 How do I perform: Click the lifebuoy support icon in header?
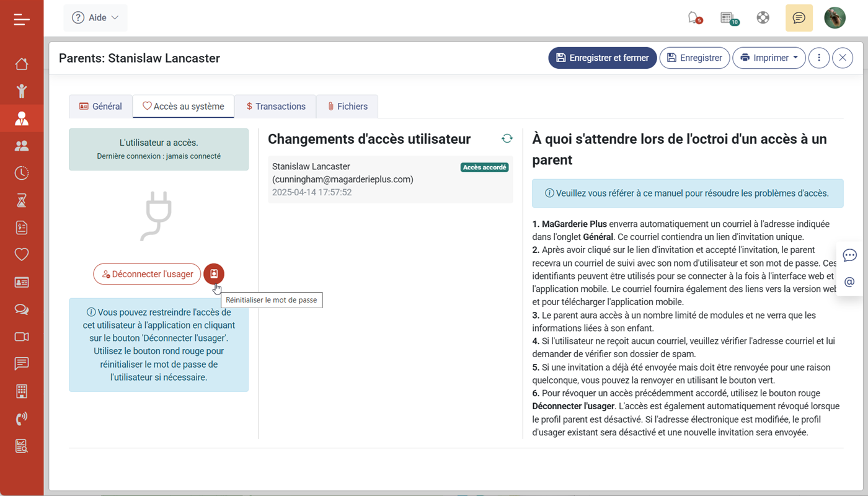pos(763,18)
